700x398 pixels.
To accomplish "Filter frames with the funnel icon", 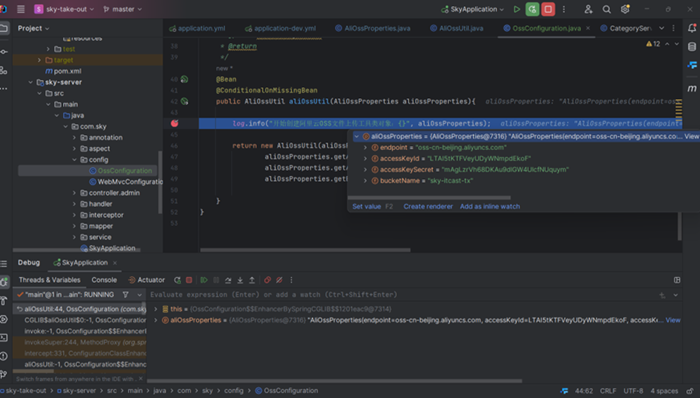I will (125, 294).
